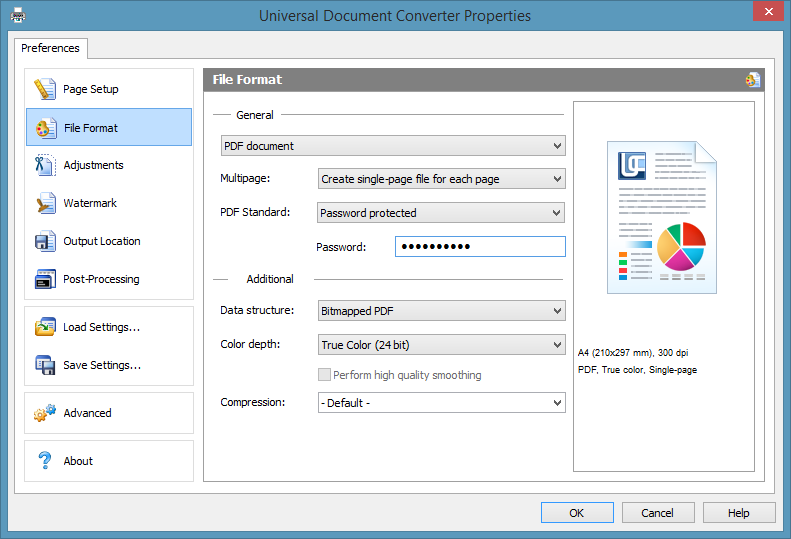The height and width of the screenshot is (539, 791).
Task: Expand the Compression dropdown
Action: tap(441, 403)
